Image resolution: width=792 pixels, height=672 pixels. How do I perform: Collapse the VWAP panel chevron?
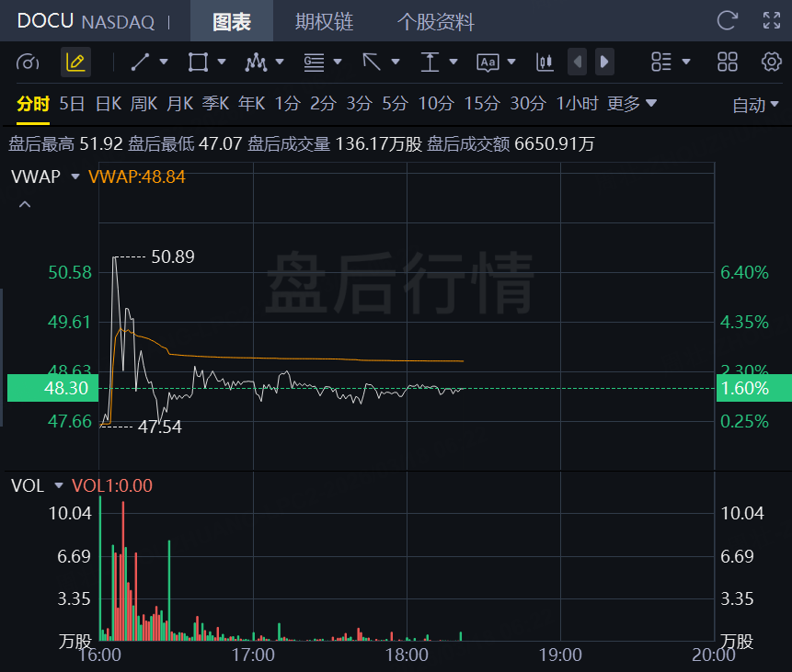pyautogui.click(x=25, y=204)
